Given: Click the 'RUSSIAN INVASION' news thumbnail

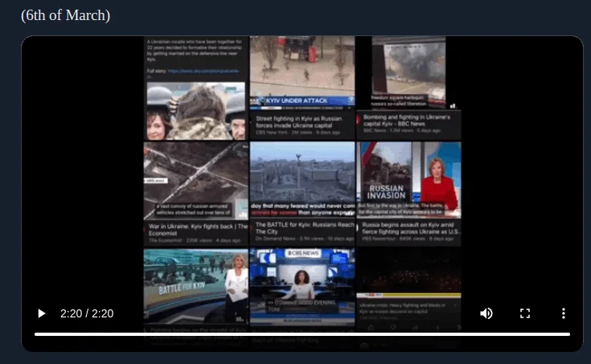Looking at the screenshot, I should pyautogui.click(x=408, y=180).
